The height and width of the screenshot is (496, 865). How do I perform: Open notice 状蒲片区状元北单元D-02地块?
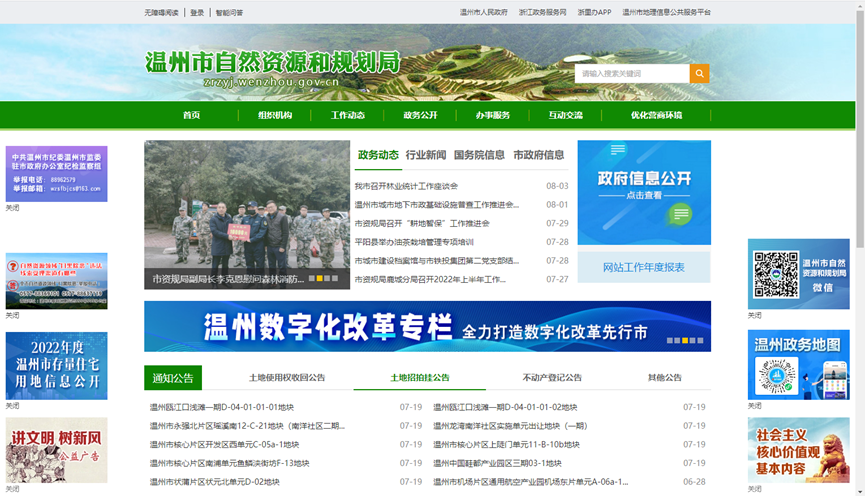[214, 482]
